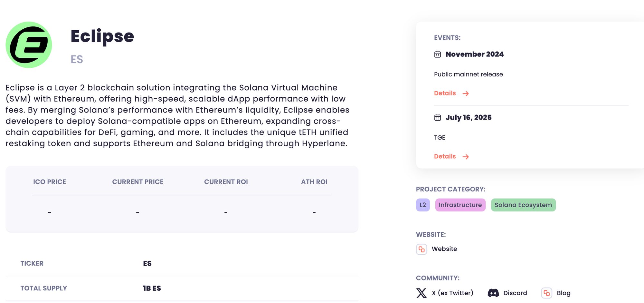644x303 pixels.
Task: Click the X (Twitter) logo icon
Action: pyautogui.click(x=421, y=293)
